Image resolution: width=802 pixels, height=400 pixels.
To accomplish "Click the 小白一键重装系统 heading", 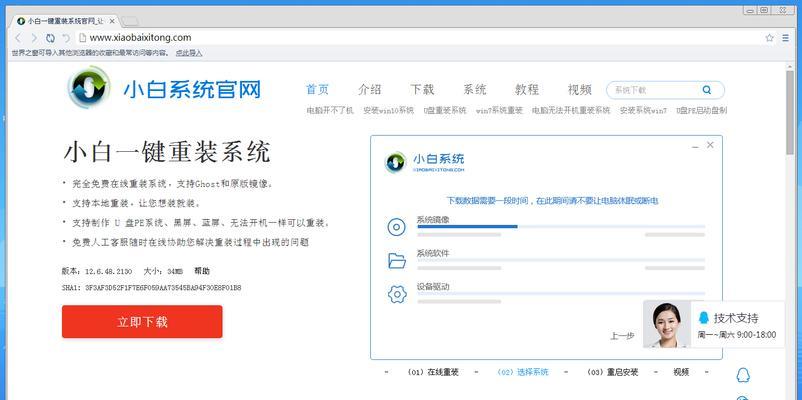I will [167, 152].
